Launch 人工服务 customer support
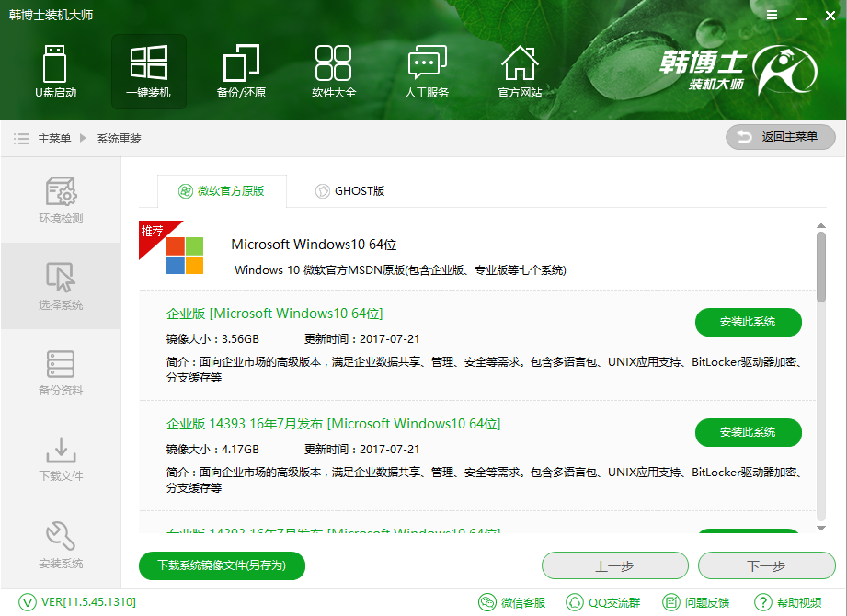 [427, 72]
